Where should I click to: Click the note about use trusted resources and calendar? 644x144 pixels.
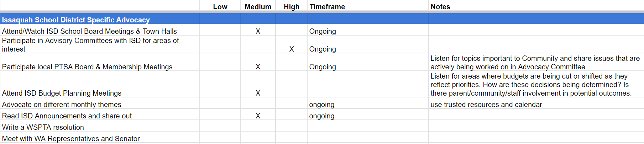[x=486, y=105]
